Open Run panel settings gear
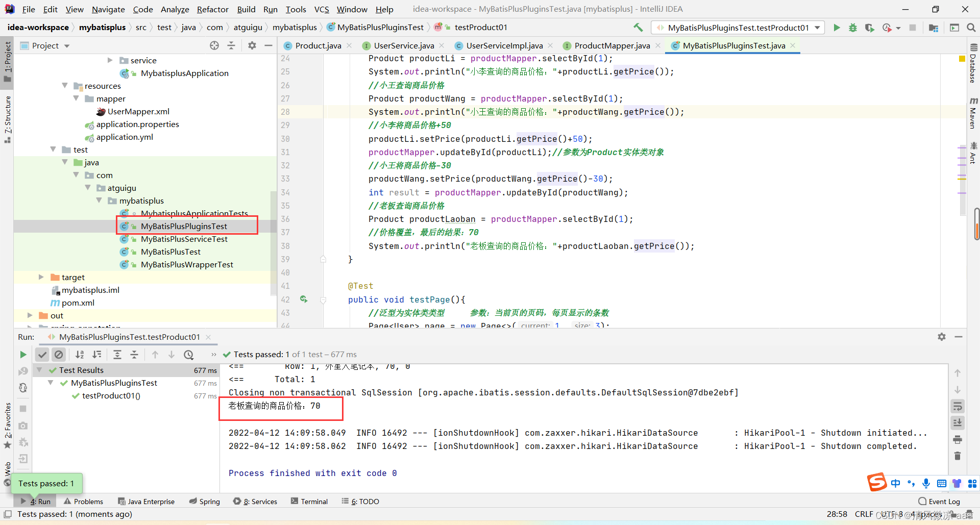The height and width of the screenshot is (525, 980). tap(942, 337)
